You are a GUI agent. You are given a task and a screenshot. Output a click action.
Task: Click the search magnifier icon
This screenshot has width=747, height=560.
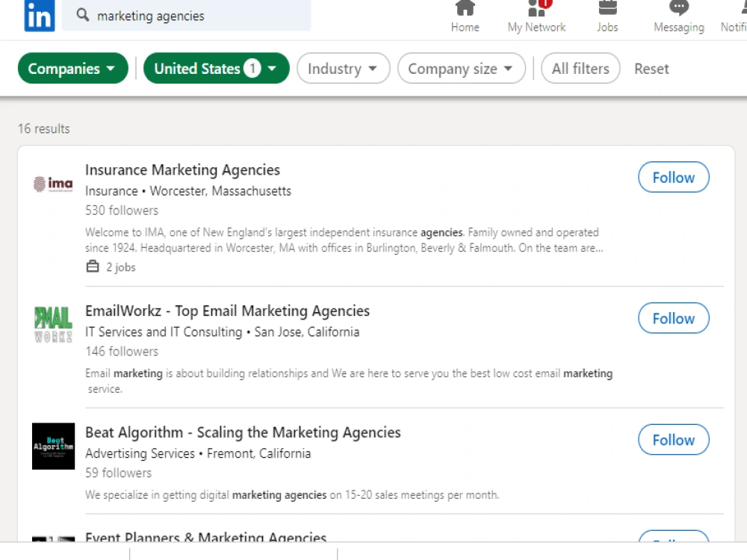tap(83, 15)
